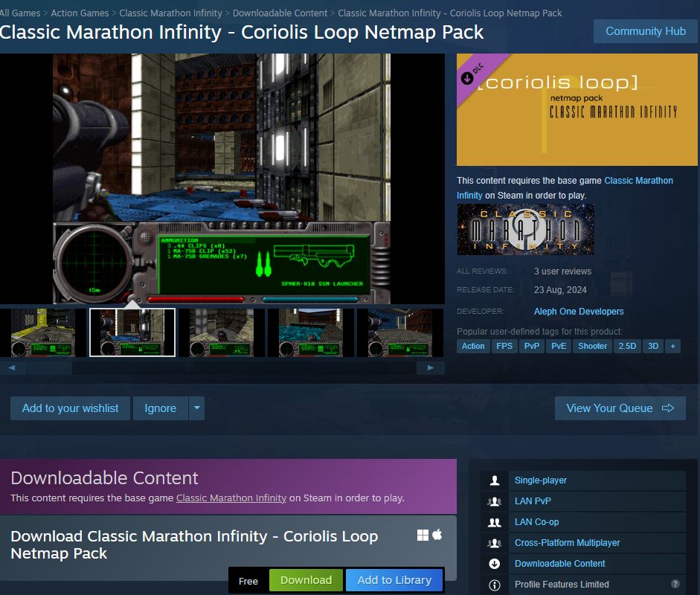
Task: Click the View Your Queue button
Action: (620, 408)
